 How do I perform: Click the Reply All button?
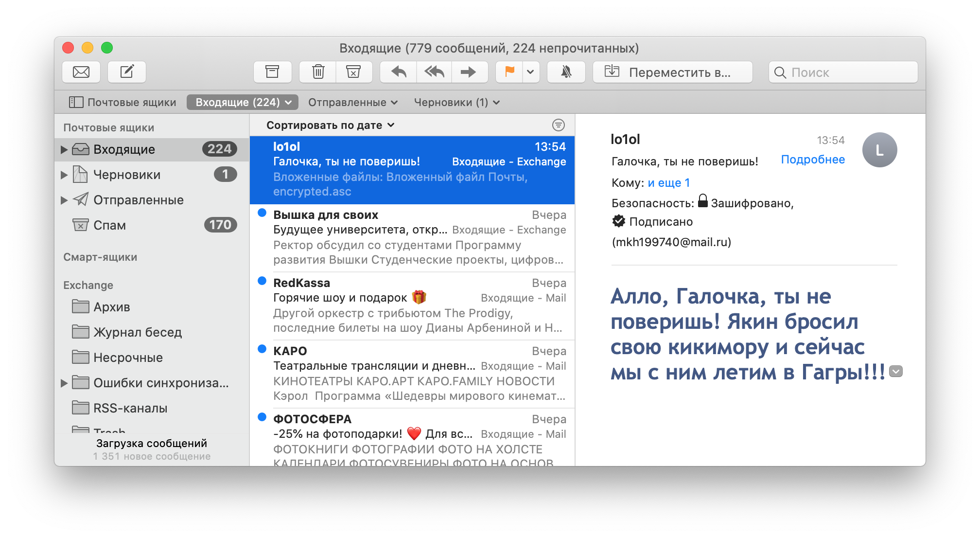(434, 72)
